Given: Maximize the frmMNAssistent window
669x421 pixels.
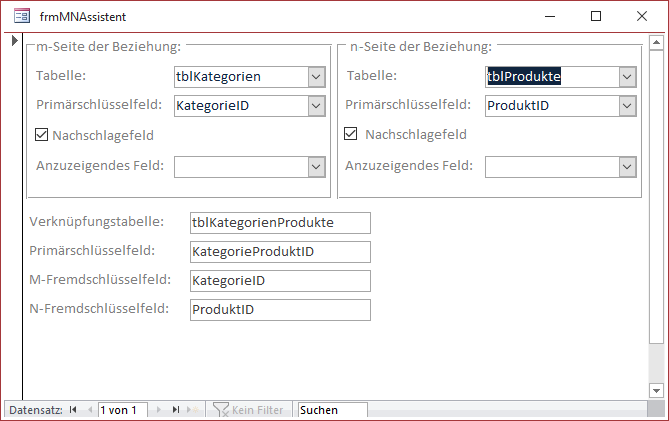Looking at the screenshot, I should pyautogui.click(x=596, y=16).
